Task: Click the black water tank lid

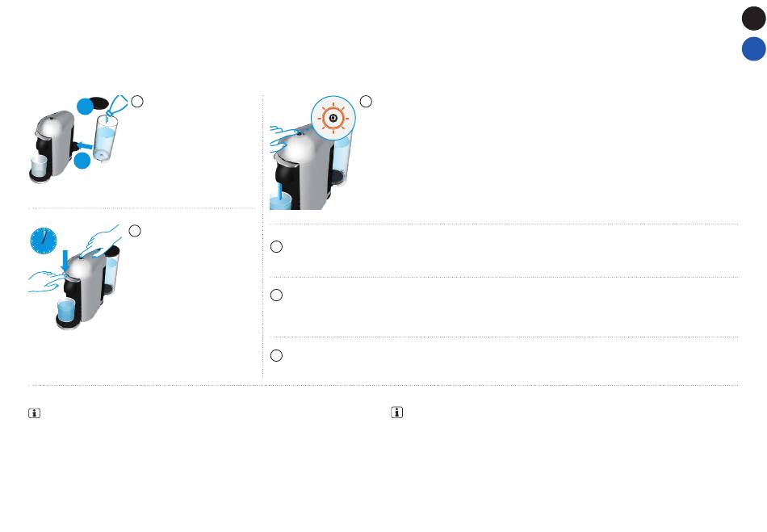Action: click(99, 103)
